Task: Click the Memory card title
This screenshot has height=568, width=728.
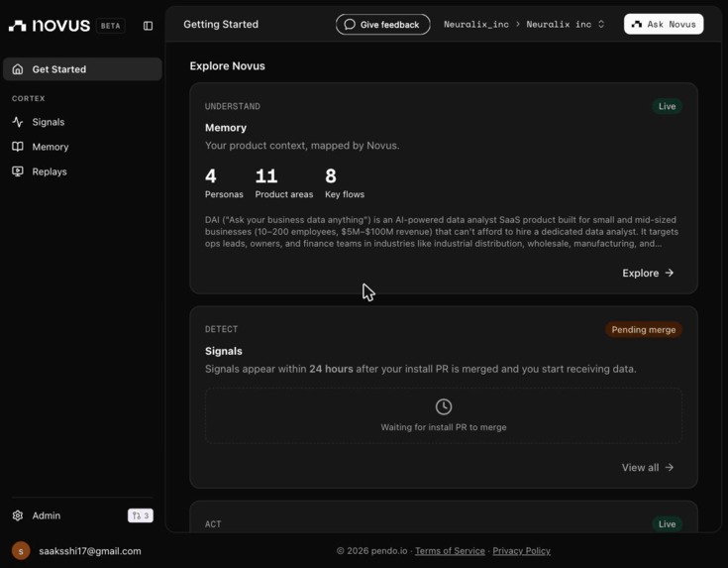Action: pyautogui.click(x=226, y=128)
